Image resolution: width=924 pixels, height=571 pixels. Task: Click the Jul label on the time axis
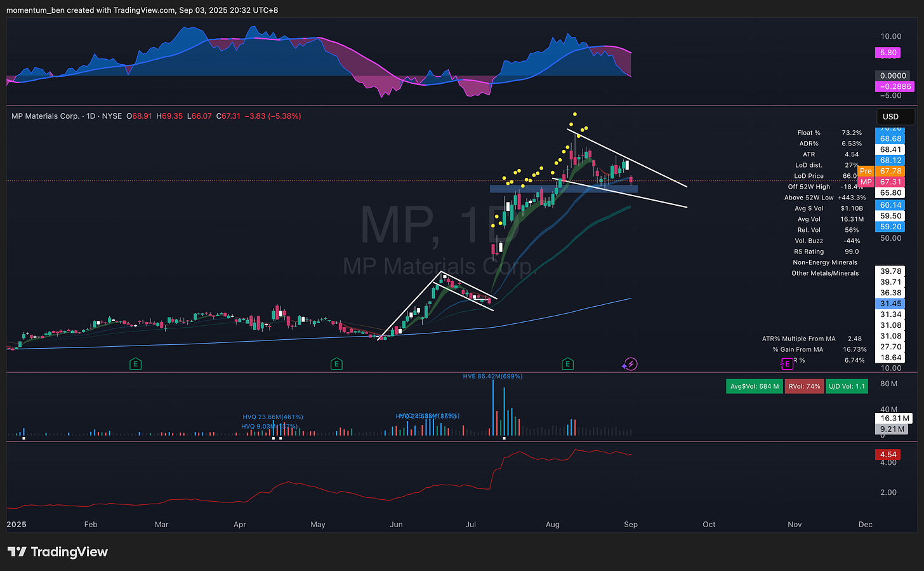pyautogui.click(x=470, y=524)
